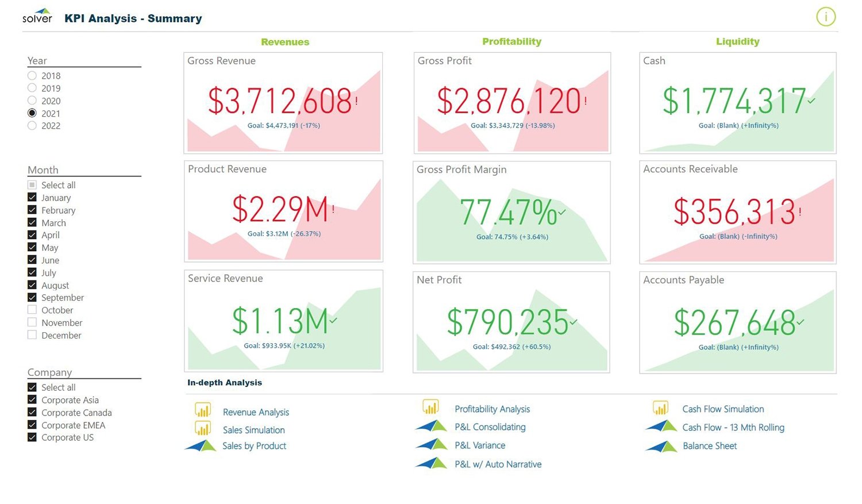Click the Net Profit KPI card

[x=511, y=322]
